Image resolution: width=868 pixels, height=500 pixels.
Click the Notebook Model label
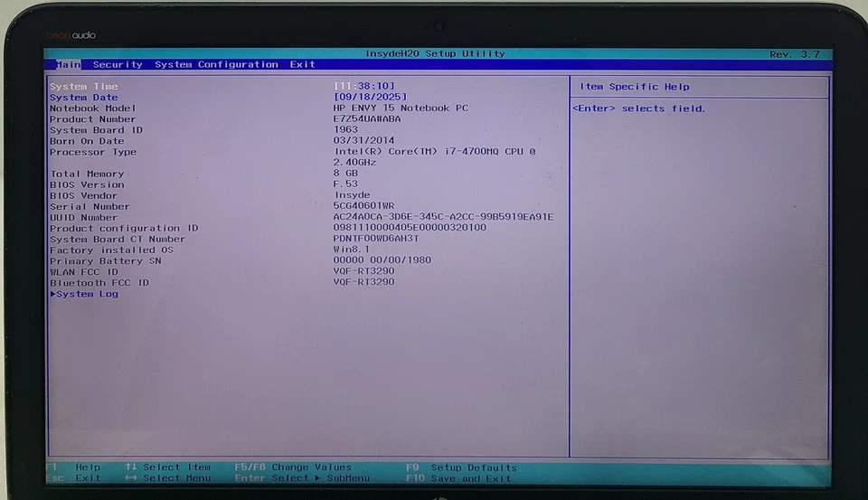[x=92, y=108]
